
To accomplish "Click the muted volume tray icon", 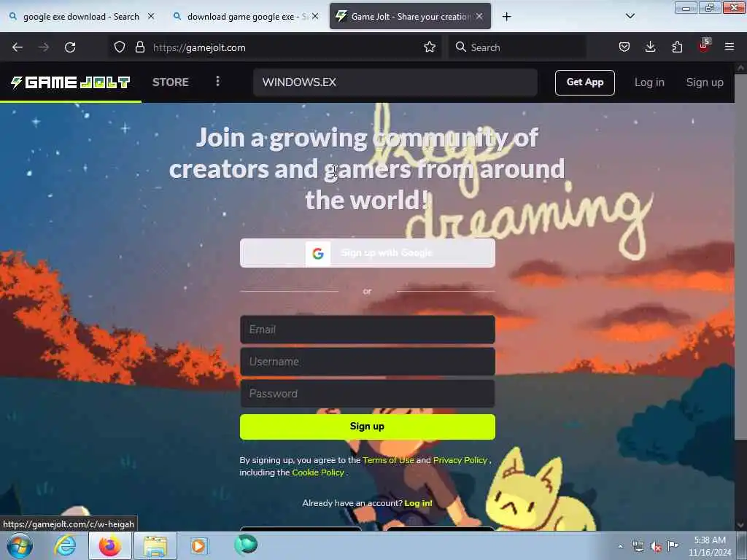I will (656, 546).
